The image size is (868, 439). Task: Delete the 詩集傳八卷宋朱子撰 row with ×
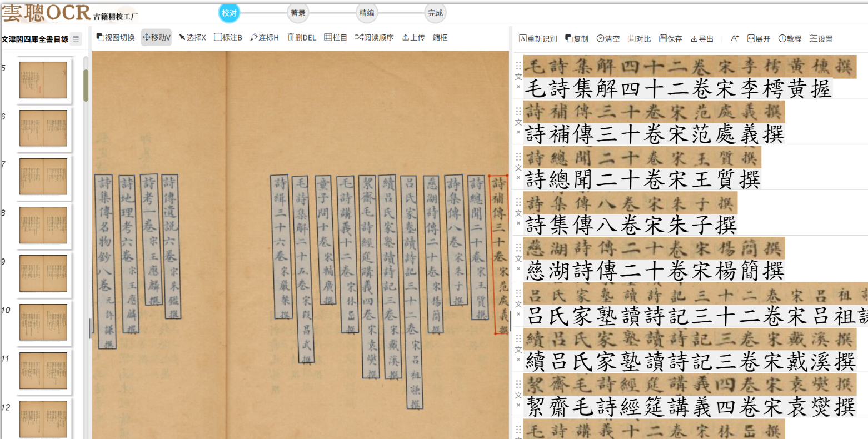[x=518, y=223]
